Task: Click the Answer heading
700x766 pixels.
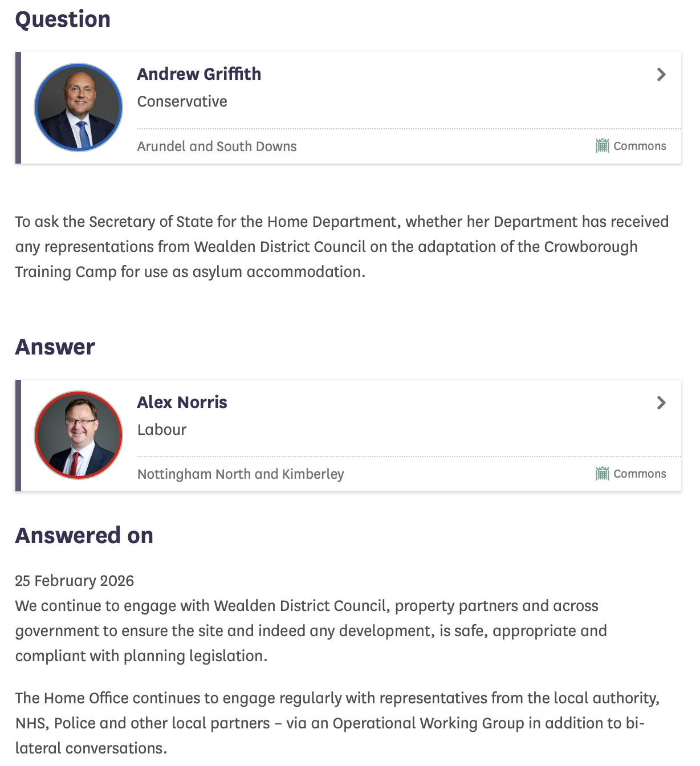Action: pos(55,347)
